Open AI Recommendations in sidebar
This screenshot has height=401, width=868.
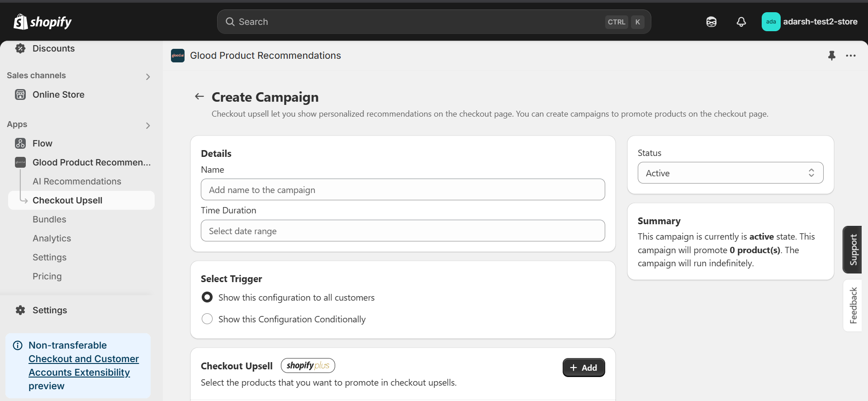tap(77, 181)
